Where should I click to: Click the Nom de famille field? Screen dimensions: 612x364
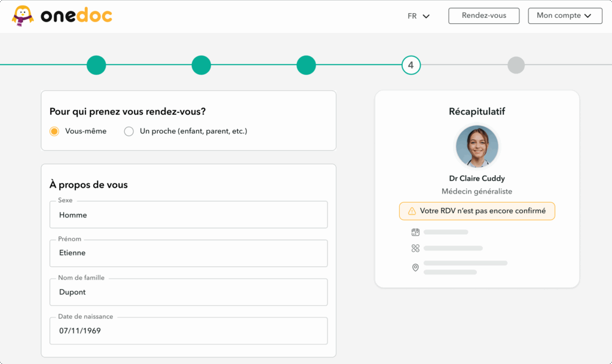point(188,292)
